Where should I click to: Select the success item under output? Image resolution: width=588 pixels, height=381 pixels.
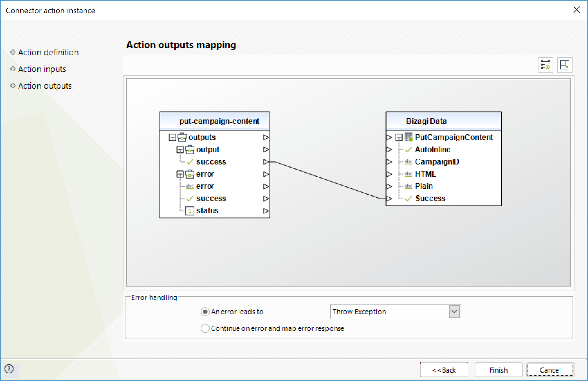[x=211, y=162]
